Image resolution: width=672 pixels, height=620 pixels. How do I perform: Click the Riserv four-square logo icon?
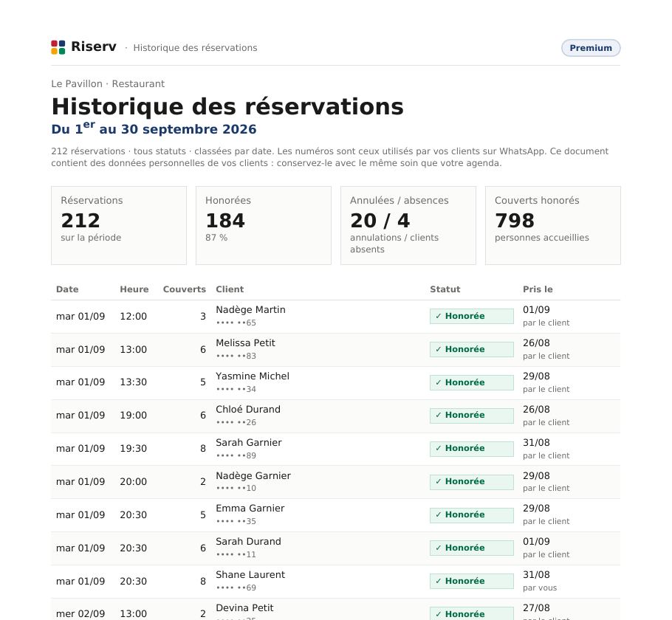[x=58, y=47]
